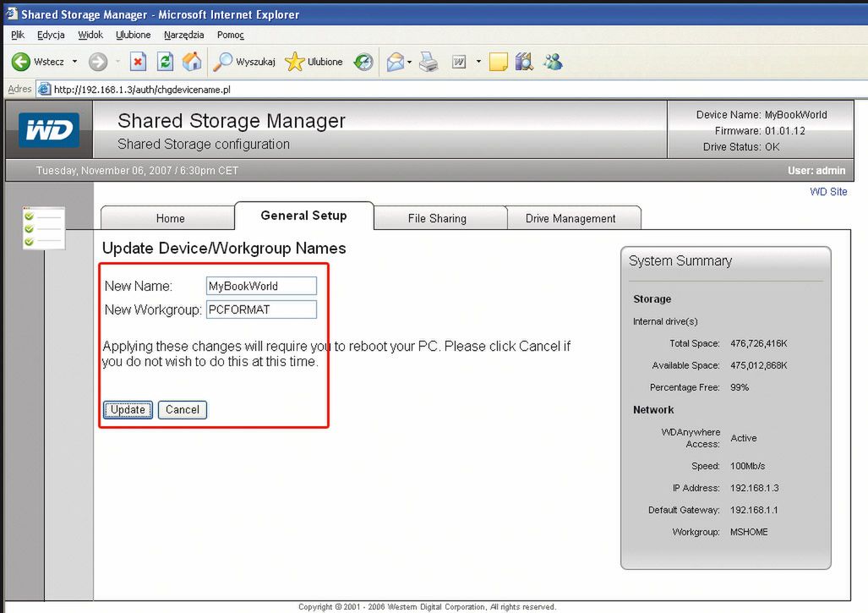Open the Pomoc menu

tap(230, 35)
